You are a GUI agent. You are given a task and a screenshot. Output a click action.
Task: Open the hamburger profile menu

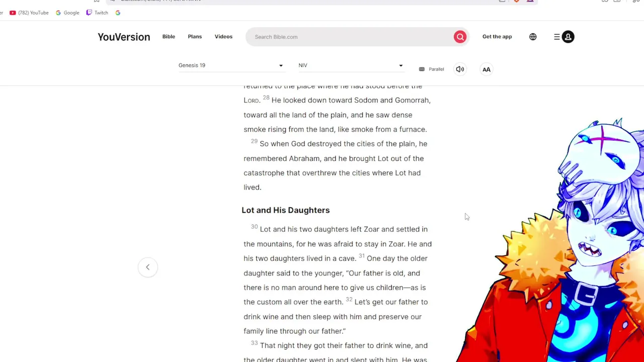tap(564, 37)
